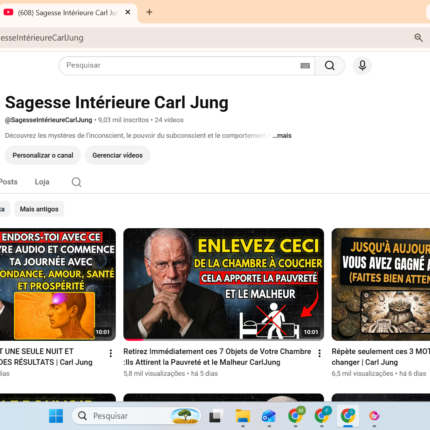This screenshot has width=430, height=430.
Task: Open File Explorer from the taskbar
Action: coord(243,416)
